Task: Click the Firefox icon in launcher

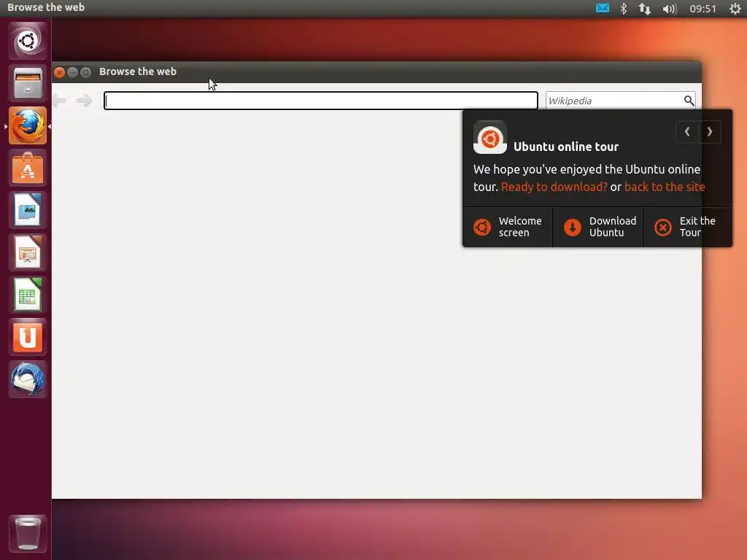Action: click(28, 125)
